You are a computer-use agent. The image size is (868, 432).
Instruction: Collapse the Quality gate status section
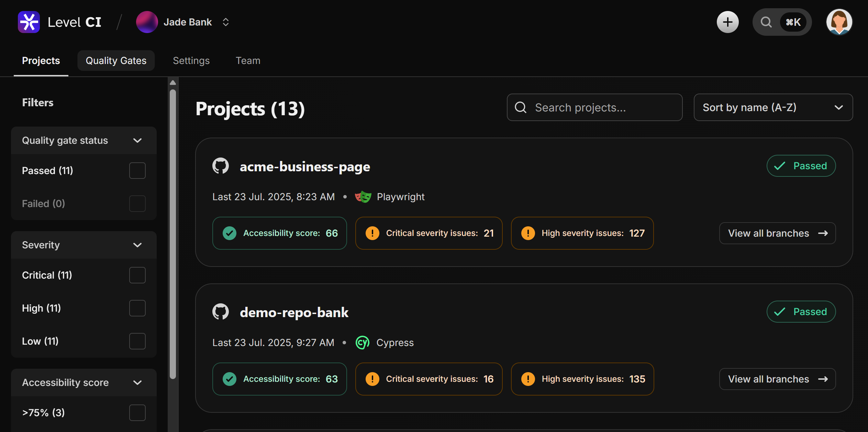[x=137, y=140]
